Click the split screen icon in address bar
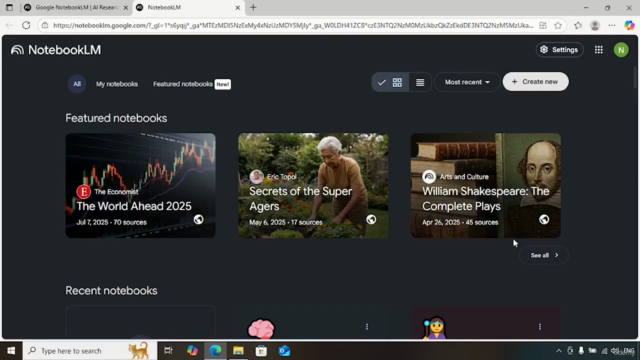The image size is (640, 360). [x=542, y=25]
